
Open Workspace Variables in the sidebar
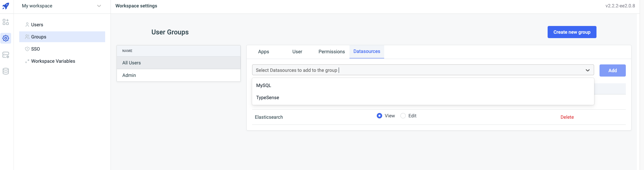pyautogui.click(x=53, y=61)
